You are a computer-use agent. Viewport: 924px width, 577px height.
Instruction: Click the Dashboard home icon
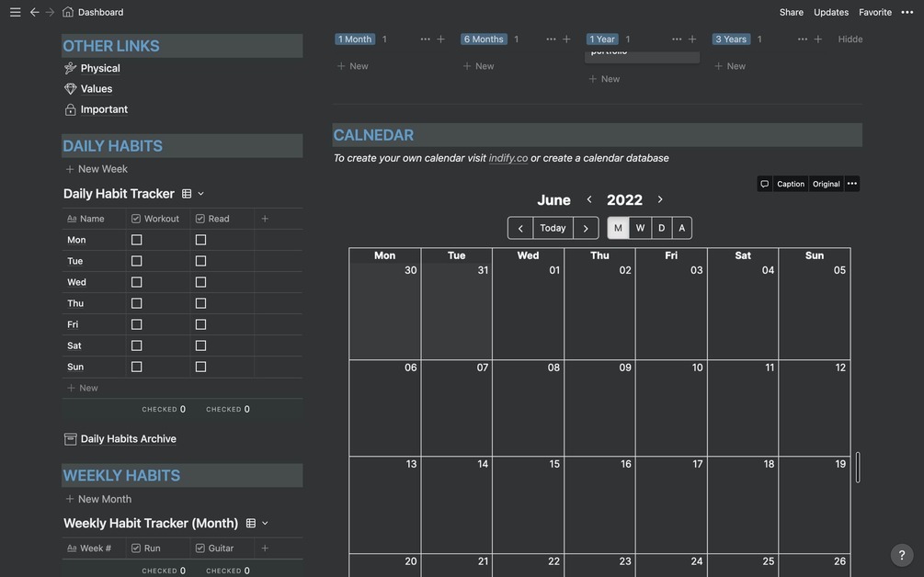coord(68,12)
